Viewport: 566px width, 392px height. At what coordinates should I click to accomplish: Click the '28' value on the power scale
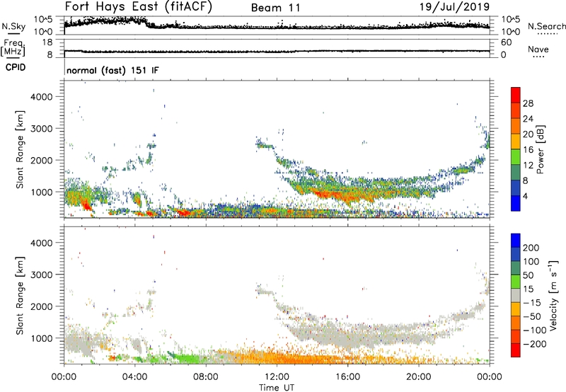click(528, 103)
